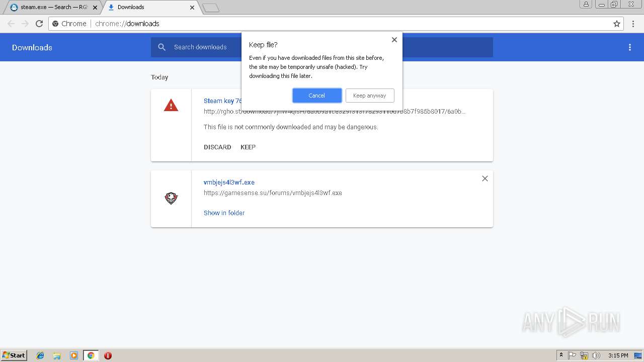Click the vmbjejs4l3wf.exe file icon

click(x=171, y=199)
